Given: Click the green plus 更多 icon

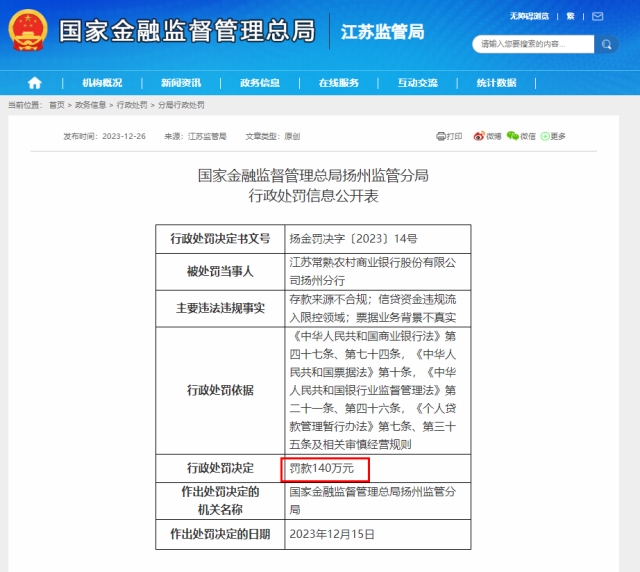Looking at the screenshot, I should pyautogui.click(x=545, y=136).
